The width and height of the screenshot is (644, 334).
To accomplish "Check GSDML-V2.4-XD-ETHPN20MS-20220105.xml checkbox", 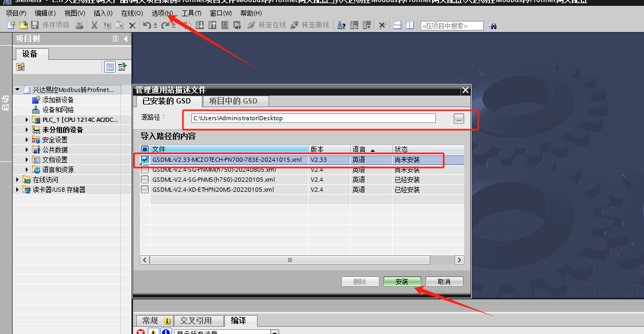I will tap(145, 190).
